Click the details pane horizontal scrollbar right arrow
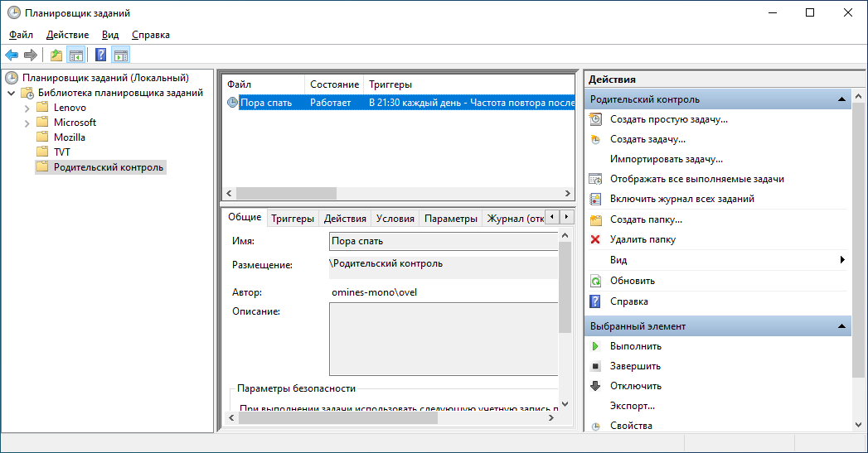The height and width of the screenshot is (453, 868). [551, 418]
